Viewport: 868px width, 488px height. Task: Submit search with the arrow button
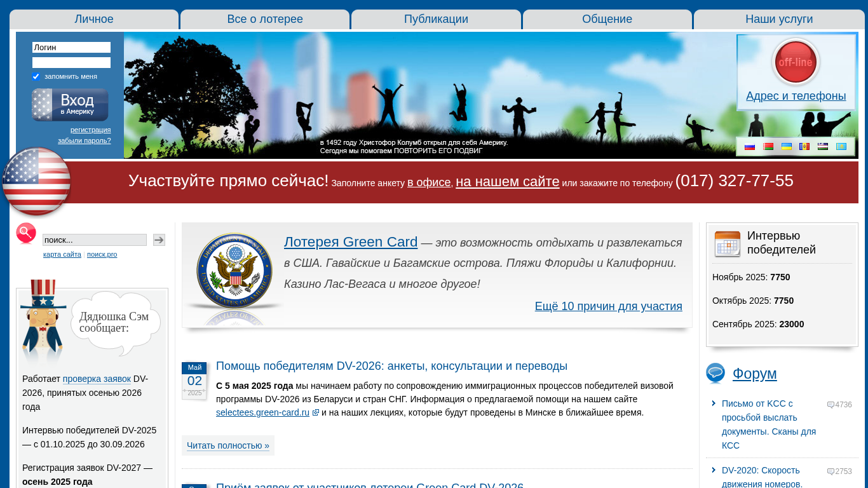pyautogui.click(x=159, y=240)
